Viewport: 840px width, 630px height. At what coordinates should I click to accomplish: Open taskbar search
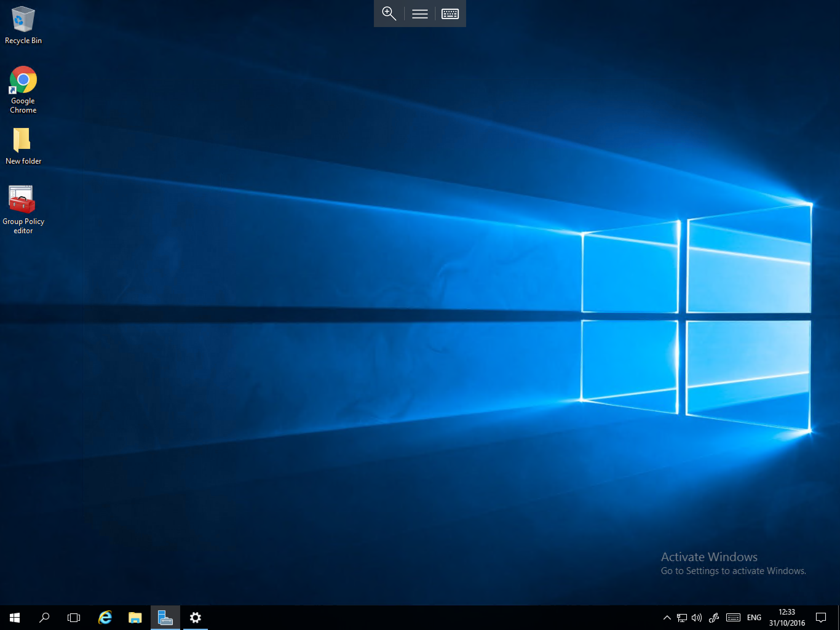click(x=44, y=617)
